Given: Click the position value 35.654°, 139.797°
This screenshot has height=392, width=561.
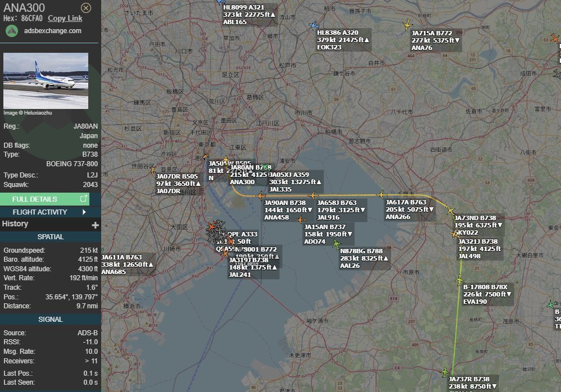Looking at the screenshot, I should (71, 297).
